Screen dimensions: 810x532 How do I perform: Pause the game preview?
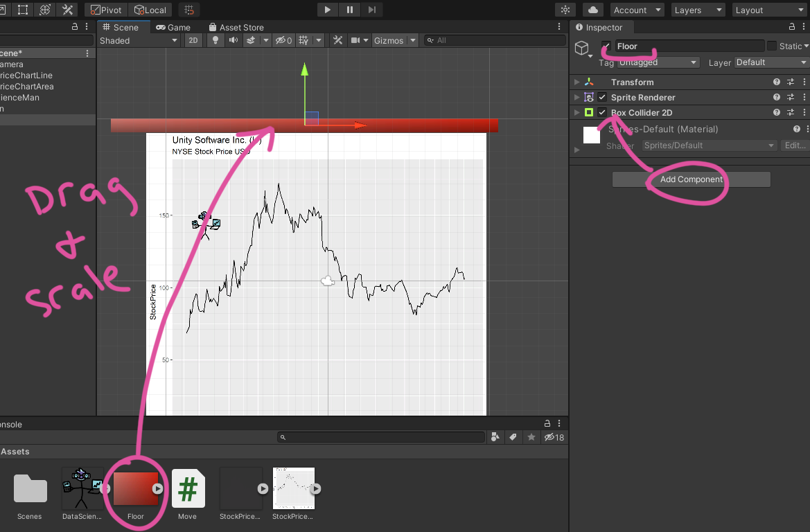pos(350,10)
